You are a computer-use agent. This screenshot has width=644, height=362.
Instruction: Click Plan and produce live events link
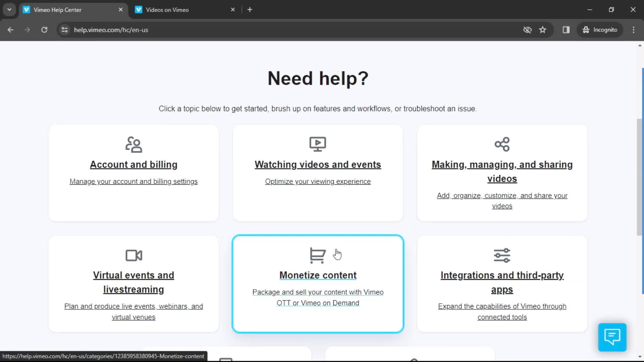click(133, 312)
